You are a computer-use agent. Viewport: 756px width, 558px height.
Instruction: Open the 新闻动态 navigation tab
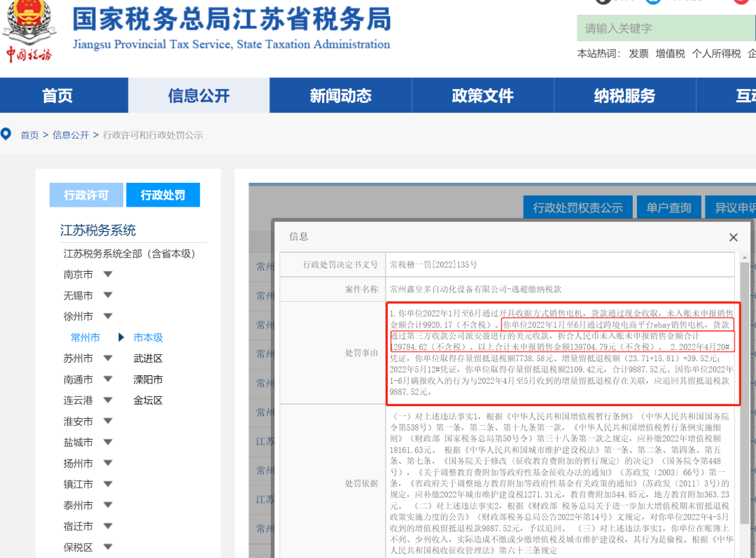(340, 95)
